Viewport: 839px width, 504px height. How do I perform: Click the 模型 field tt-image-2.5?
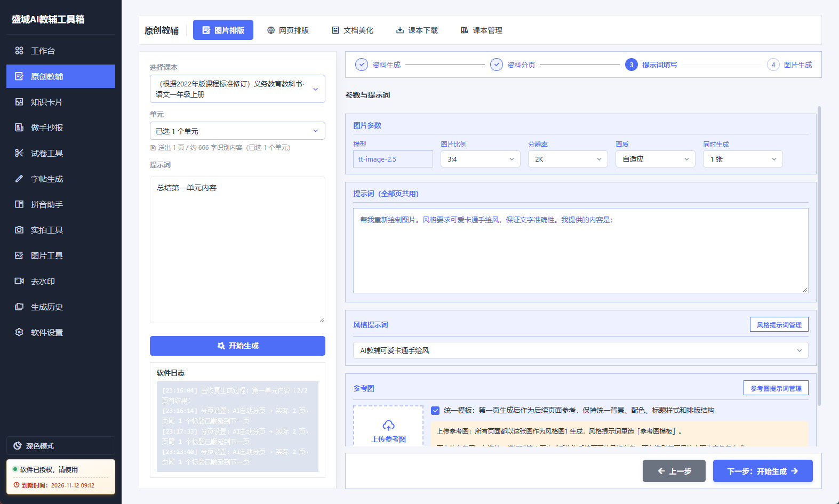tap(393, 159)
